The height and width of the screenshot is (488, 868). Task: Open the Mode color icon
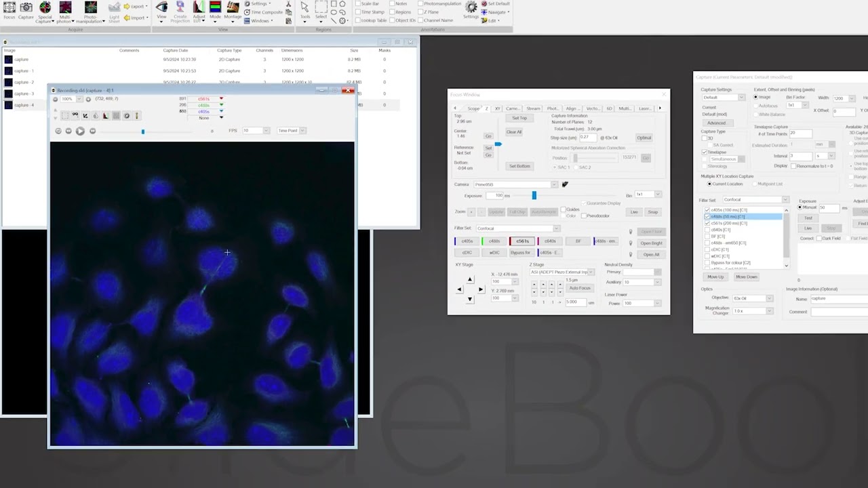click(x=216, y=7)
